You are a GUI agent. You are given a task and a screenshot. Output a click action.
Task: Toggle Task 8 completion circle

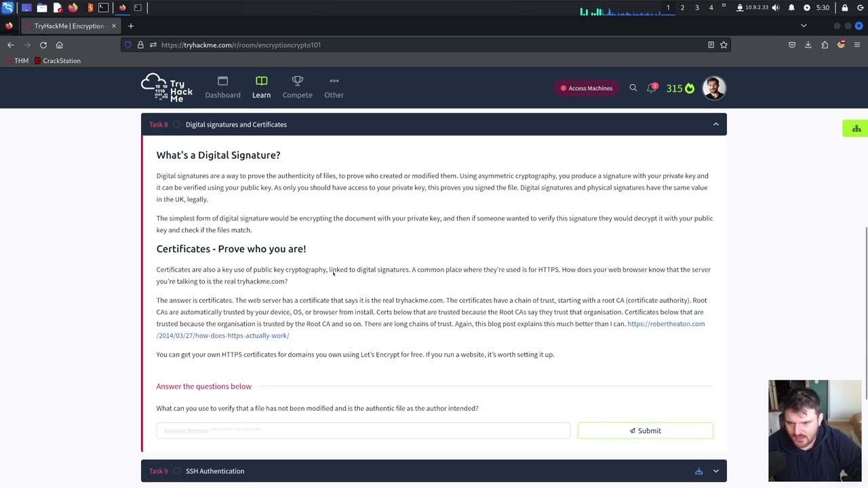click(x=177, y=125)
